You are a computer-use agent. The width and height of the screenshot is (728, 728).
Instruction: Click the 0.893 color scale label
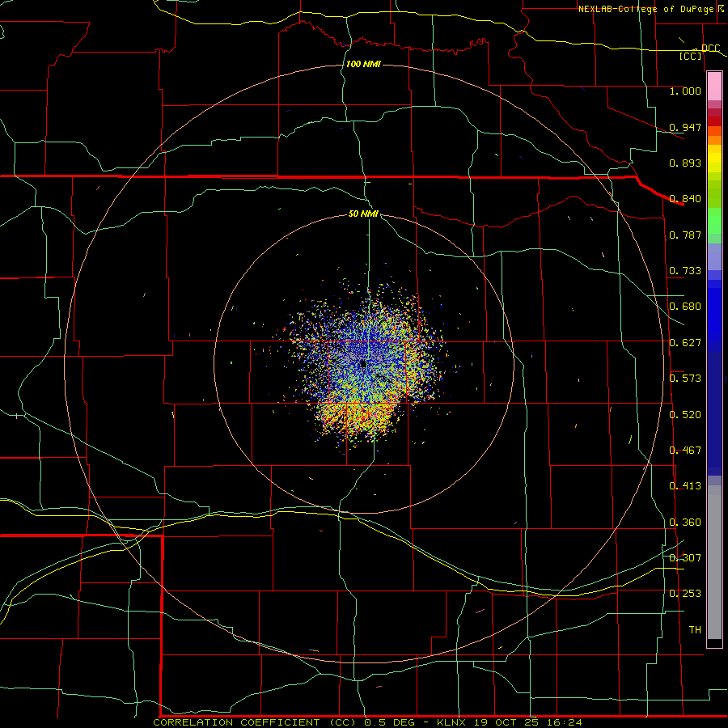pos(685,163)
